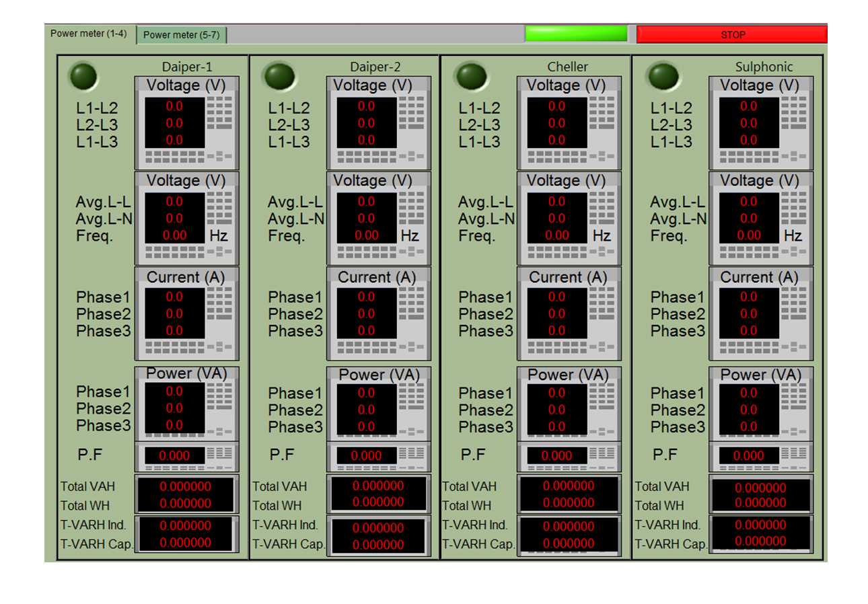Click the Daiper-2 T-VARH Ind. value
The width and height of the screenshot is (868, 604).
pos(378,529)
